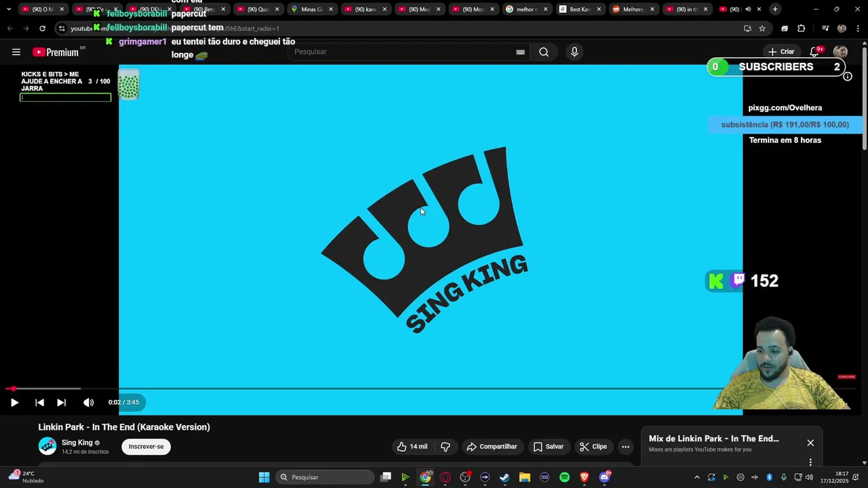Click the search magnifier button

click(544, 52)
